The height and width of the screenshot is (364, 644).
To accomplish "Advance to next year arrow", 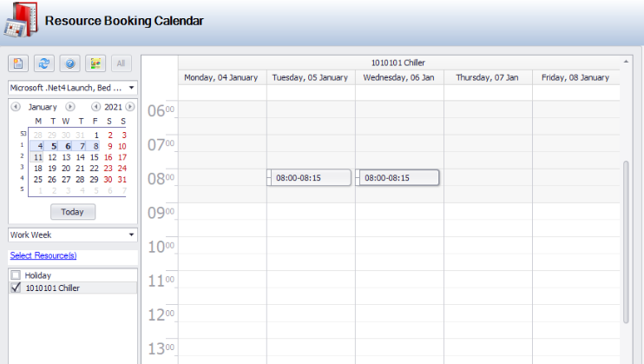I will [x=130, y=107].
